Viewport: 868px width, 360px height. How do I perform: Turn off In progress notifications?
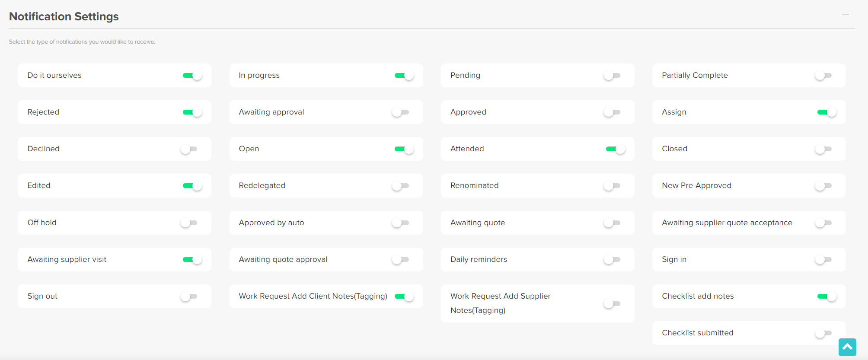click(404, 76)
